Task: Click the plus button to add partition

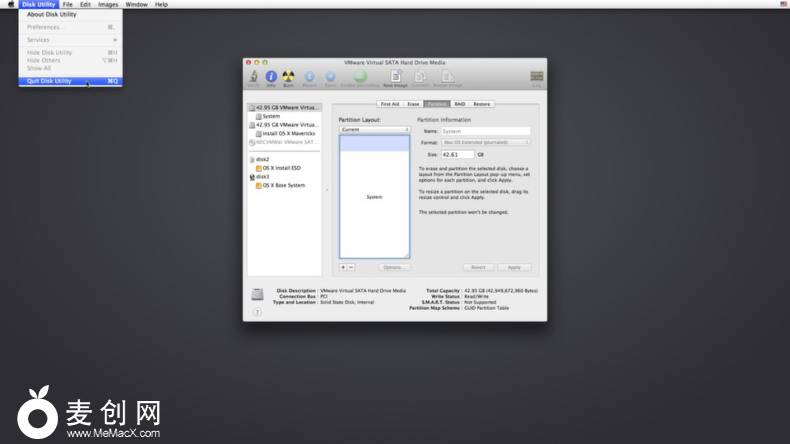Action: tap(343, 267)
